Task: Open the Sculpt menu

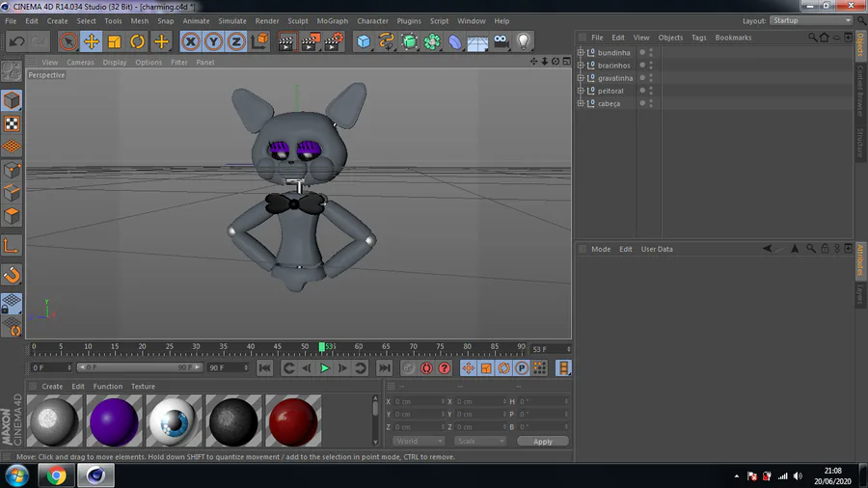Action: click(x=297, y=21)
